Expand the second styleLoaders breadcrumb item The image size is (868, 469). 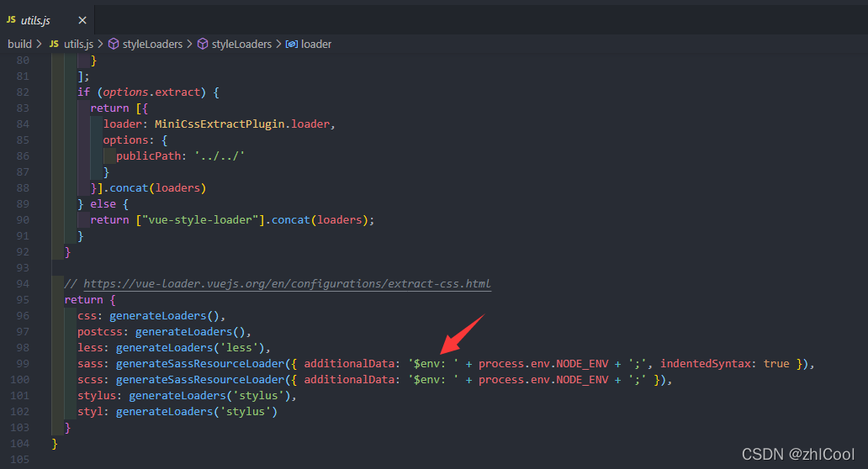point(241,44)
